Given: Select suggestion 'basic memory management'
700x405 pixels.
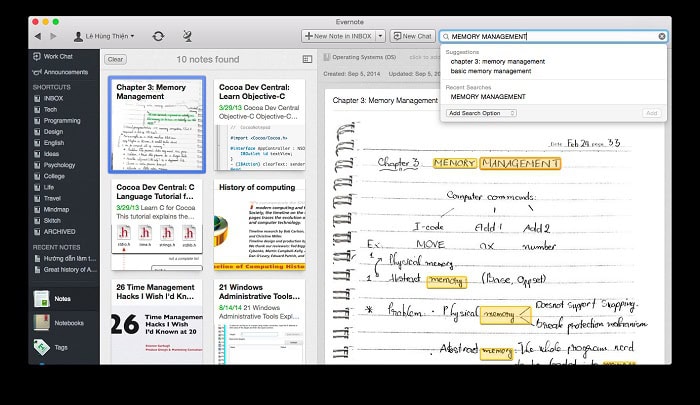Looking at the screenshot, I should point(491,72).
